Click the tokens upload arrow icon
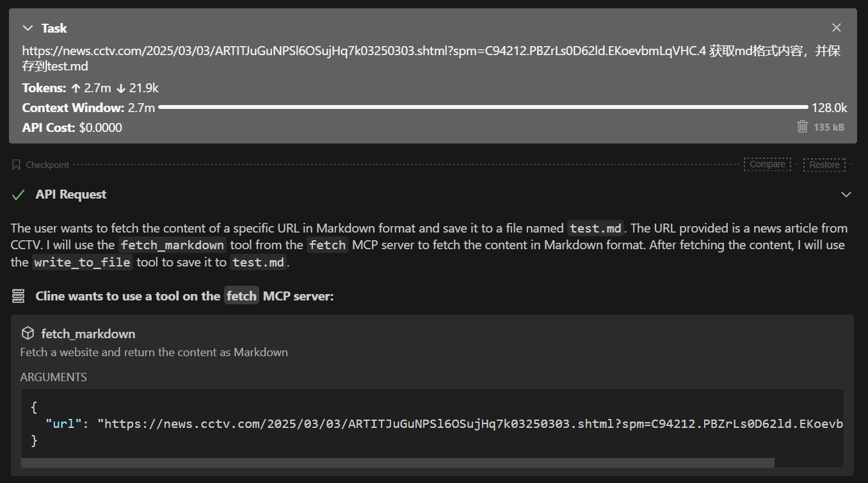This screenshot has width=868, height=483. click(76, 88)
